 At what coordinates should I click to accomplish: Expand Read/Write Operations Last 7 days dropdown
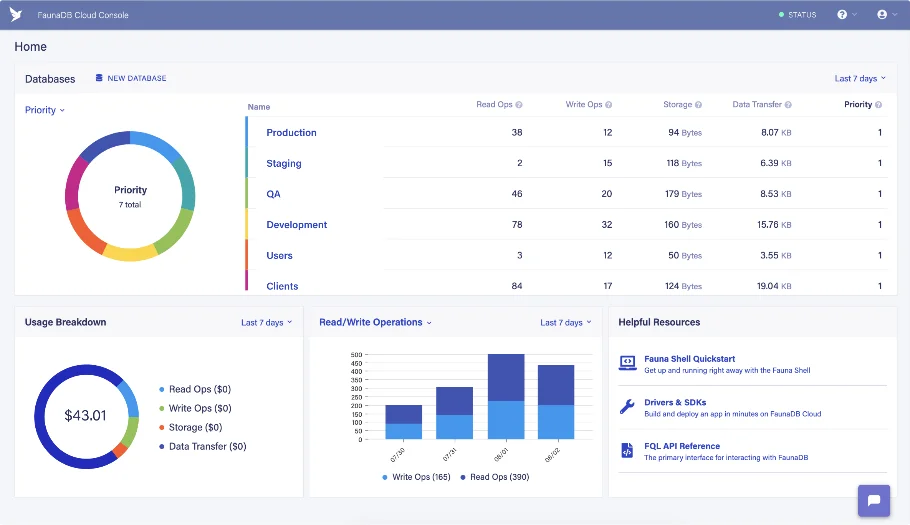pos(566,323)
